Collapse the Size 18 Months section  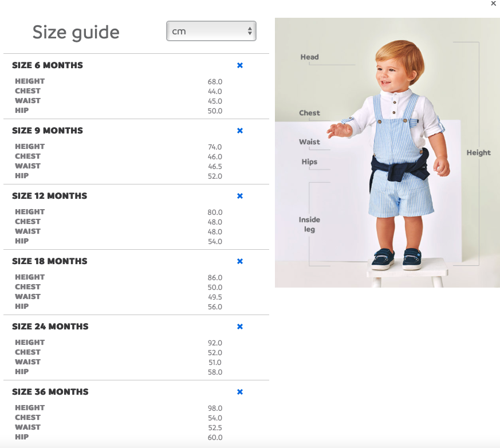(x=240, y=261)
